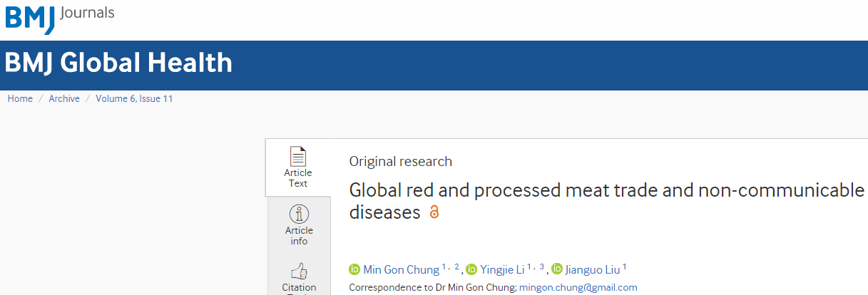Screen dimensions: 868x295
Task: Click the open access padlock icon
Action: click(434, 212)
